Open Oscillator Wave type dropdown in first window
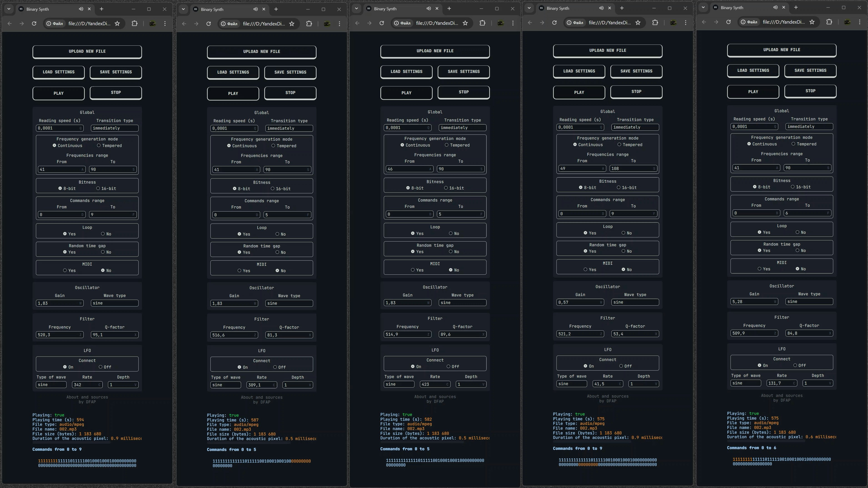The width and height of the screenshot is (868, 488). click(x=115, y=303)
